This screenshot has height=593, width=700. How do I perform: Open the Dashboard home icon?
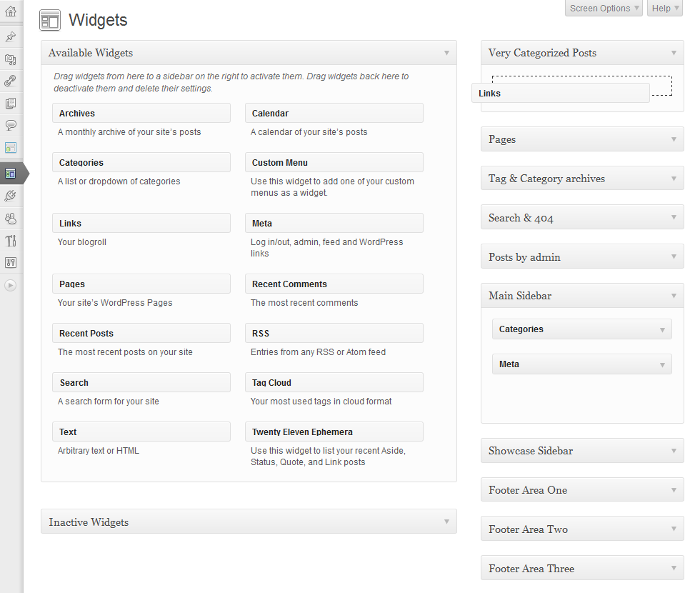tap(11, 11)
